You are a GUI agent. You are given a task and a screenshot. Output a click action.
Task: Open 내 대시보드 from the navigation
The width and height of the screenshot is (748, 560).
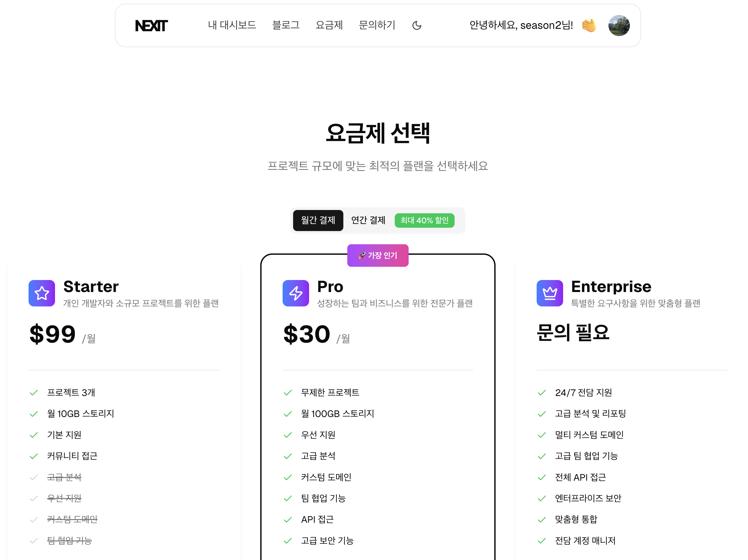232,25
